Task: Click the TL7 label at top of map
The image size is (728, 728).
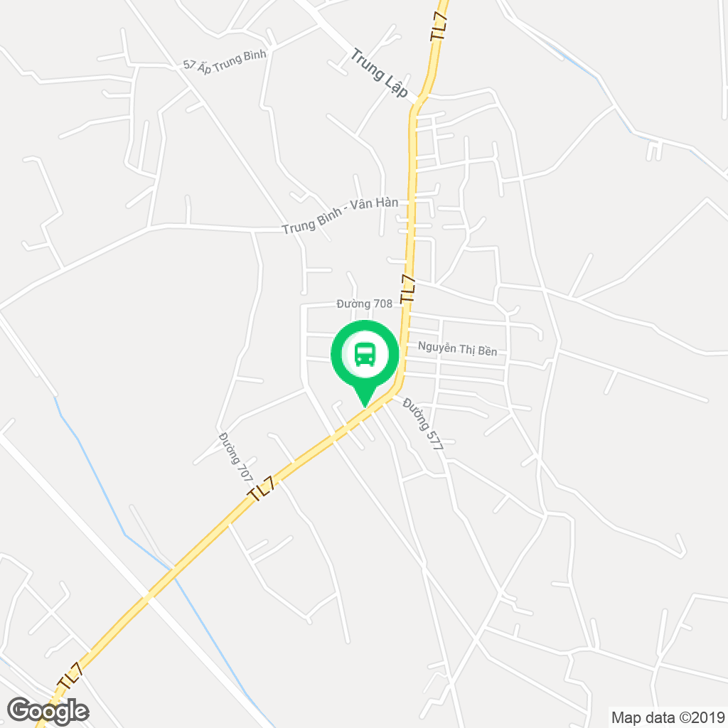Action: tap(439, 26)
